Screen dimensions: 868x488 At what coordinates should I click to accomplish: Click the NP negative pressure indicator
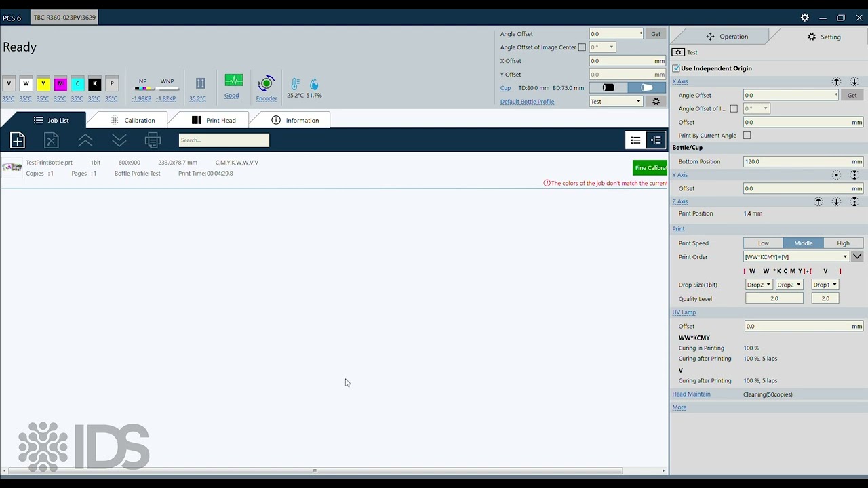pos(142,88)
